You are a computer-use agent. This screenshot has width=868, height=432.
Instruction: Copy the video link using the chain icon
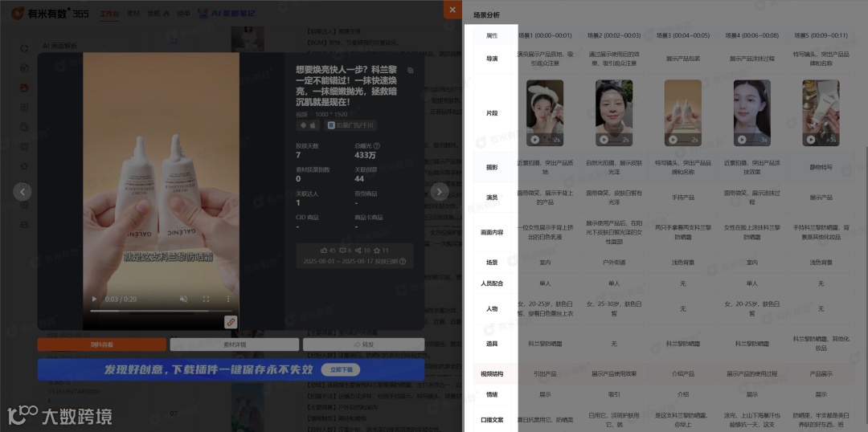click(231, 322)
